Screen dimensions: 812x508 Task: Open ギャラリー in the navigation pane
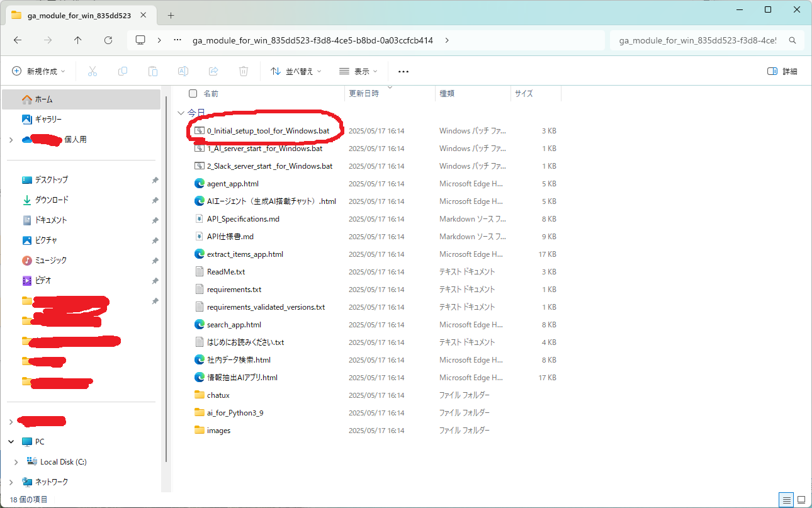coord(81,119)
